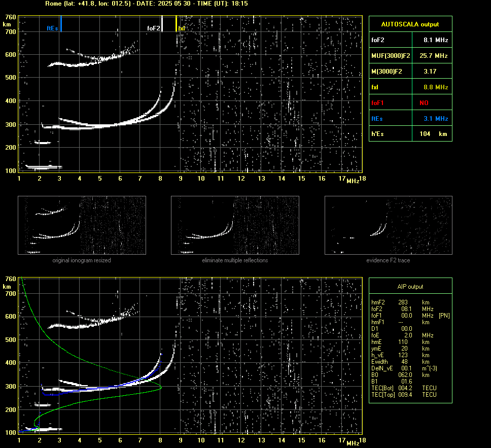This screenshot has width=491, height=448.
Task: Select the hmE 110 km entry
Action: (400, 342)
